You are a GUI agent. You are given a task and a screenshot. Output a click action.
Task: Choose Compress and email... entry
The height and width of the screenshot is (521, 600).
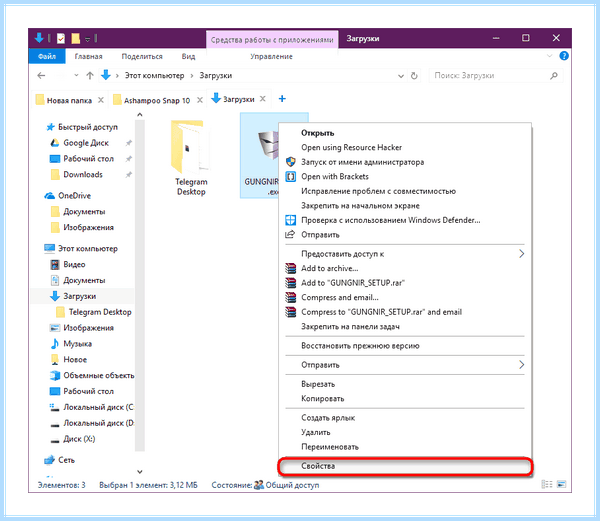(340, 297)
